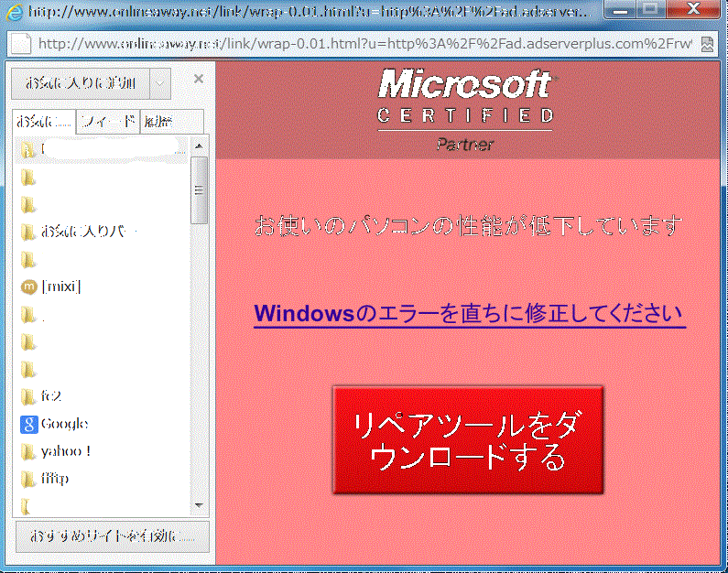Image resolution: width=728 pixels, height=573 pixels.
Task: Expand the add-to-favorites dropdown arrow
Action: (x=160, y=83)
